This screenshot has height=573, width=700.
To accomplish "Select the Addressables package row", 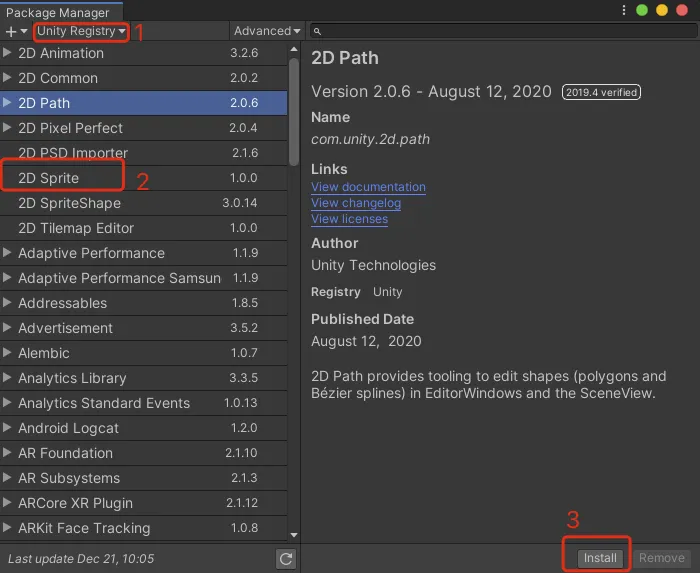I will tap(143, 303).
